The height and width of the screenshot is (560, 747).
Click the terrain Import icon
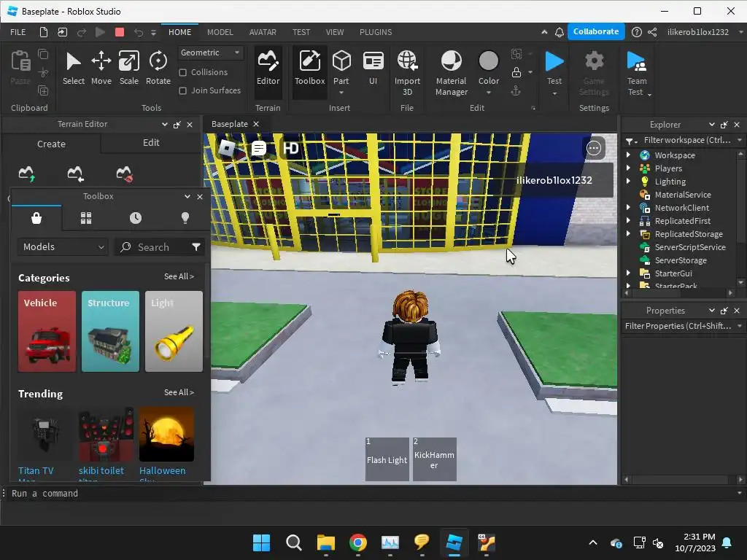[75, 174]
